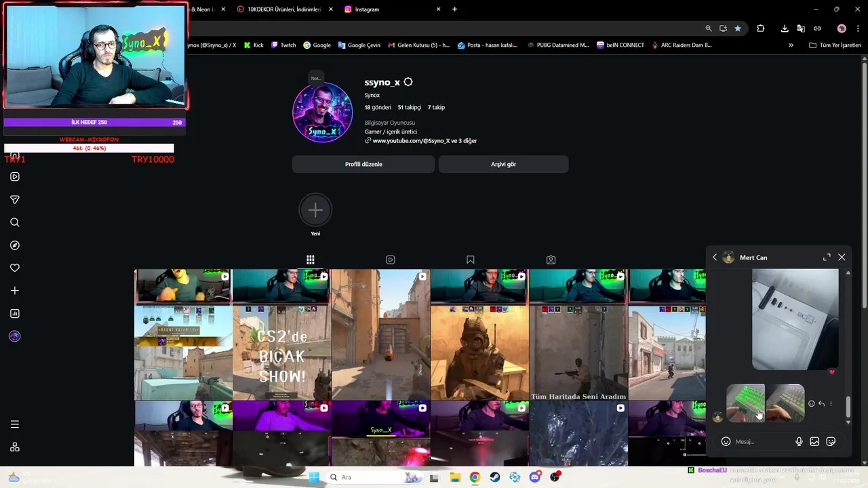Open Instagram Reels from the sidebar
The image size is (868, 488).
[15, 177]
